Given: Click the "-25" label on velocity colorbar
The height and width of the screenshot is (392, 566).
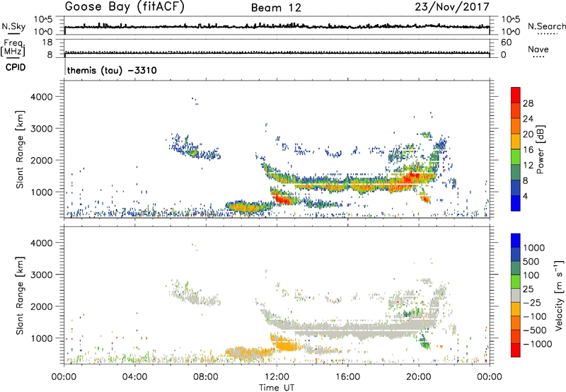Looking at the screenshot, I should (x=531, y=302).
